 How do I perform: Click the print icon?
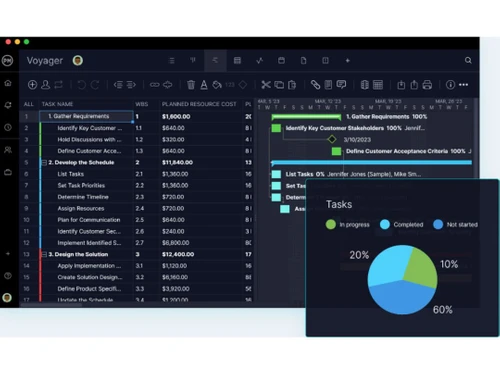coord(427,85)
